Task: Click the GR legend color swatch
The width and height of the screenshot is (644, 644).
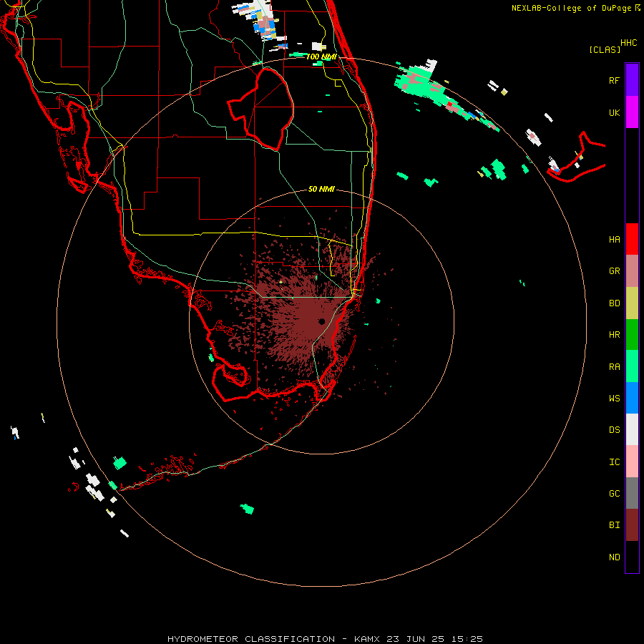Action: [x=632, y=271]
